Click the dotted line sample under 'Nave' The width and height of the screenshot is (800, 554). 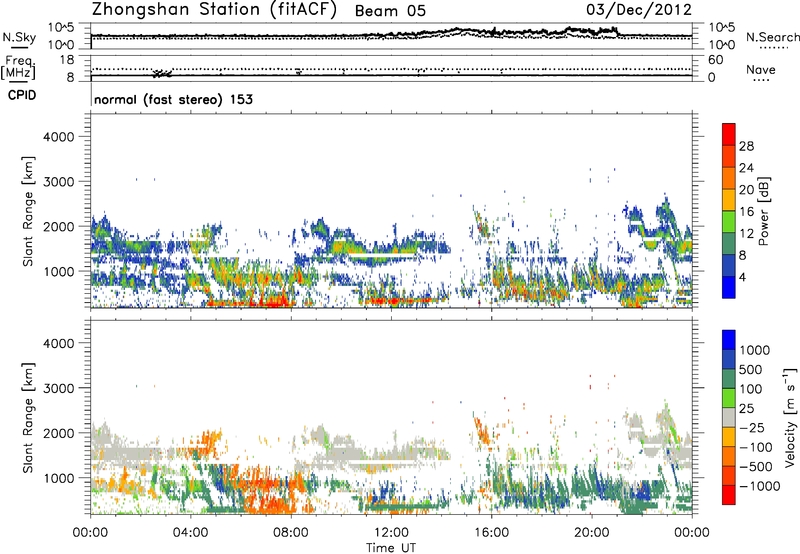click(x=761, y=80)
